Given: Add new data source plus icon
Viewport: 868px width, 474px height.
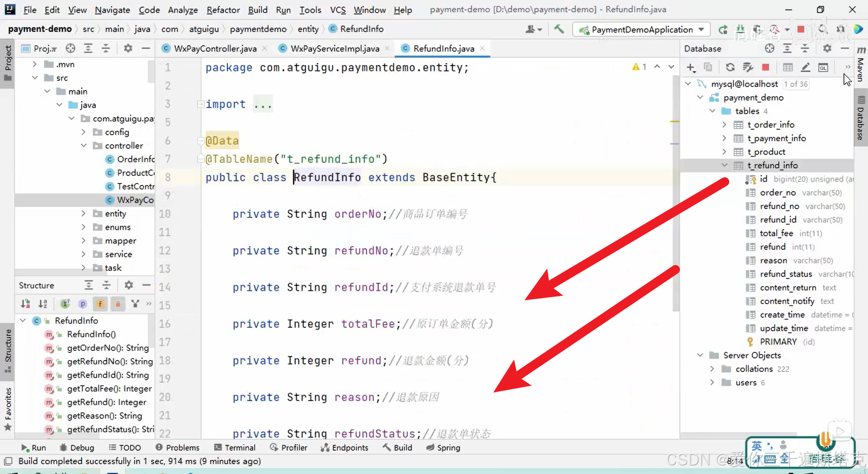Looking at the screenshot, I should [x=691, y=67].
